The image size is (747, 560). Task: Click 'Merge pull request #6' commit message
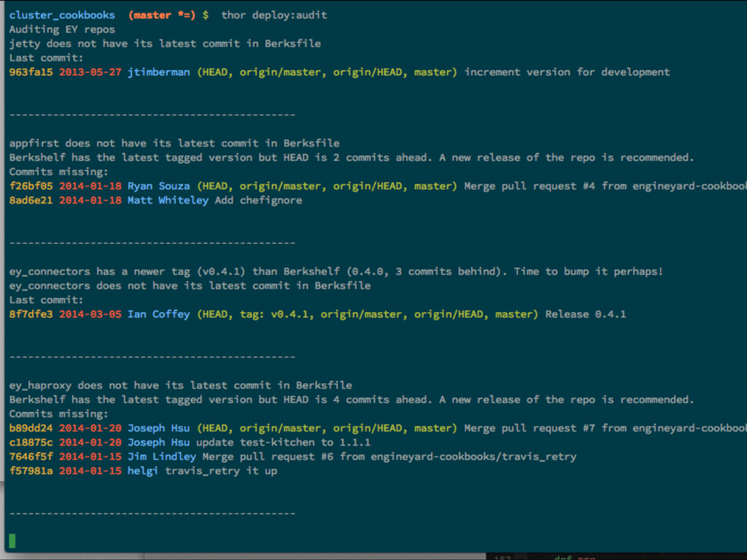(x=390, y=456)
